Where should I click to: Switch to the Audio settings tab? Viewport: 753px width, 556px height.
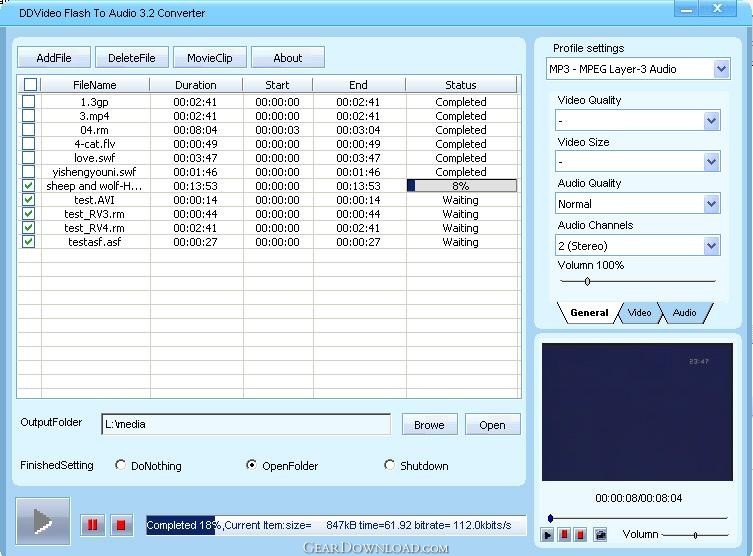[684, 313]
